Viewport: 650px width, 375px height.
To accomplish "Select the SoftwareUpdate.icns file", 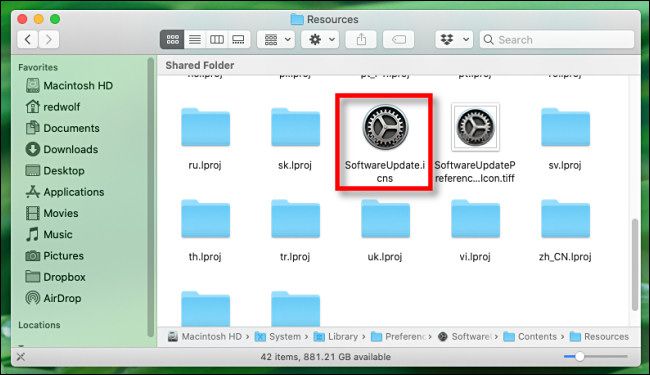I will click(385, 127).
